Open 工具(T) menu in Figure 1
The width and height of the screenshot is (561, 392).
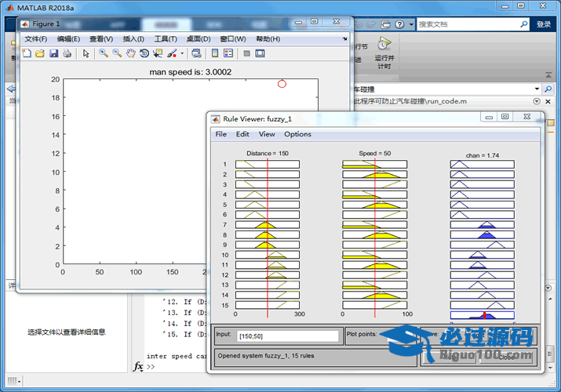tap(166, 39)
